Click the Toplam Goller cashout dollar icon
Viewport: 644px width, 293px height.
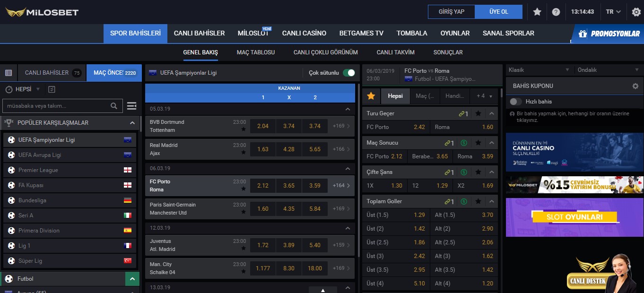click(x=464, y=201)
